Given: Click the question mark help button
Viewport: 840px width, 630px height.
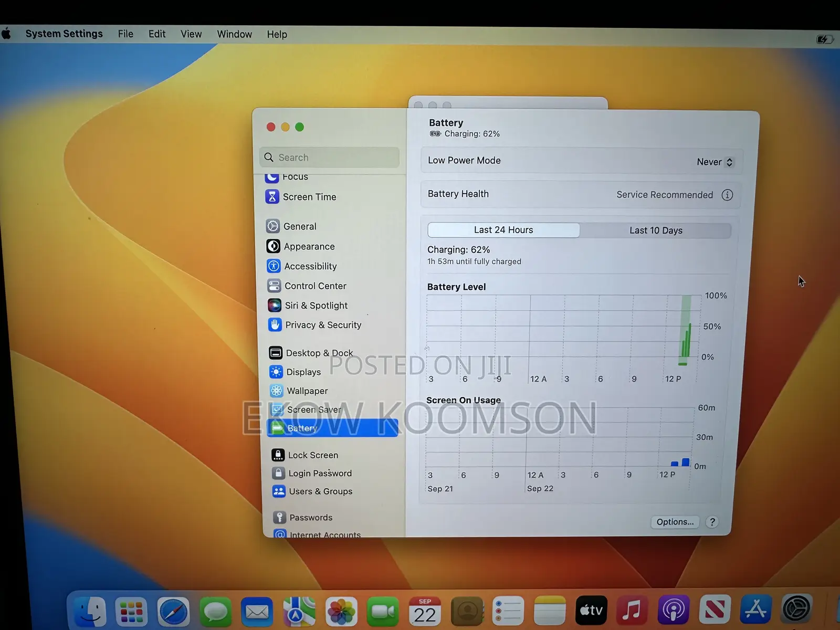Looking at the screenshot, I should 712,522.
